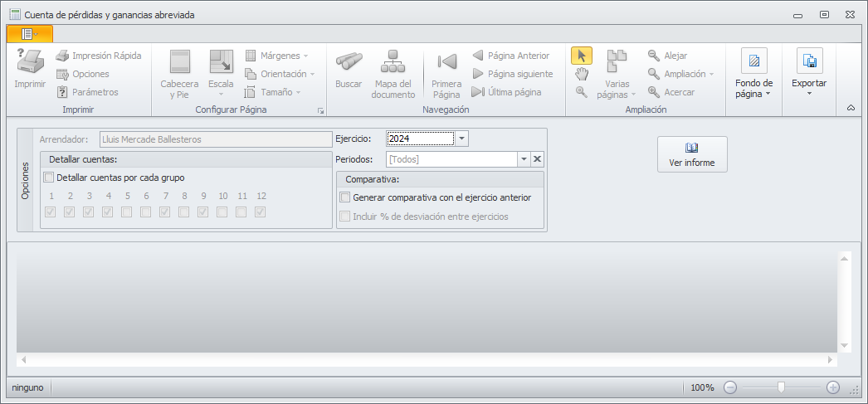Go to Página siguiente
This screenshot has height=404, width=868.
pyautogui.click(x=513, y=74)
